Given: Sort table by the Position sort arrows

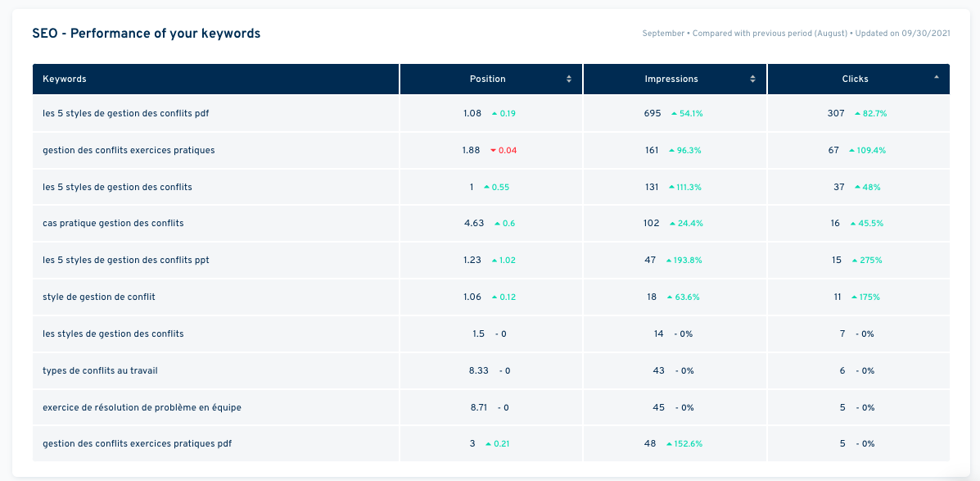Looking at the screenshot, I should (x=569, y=79).
